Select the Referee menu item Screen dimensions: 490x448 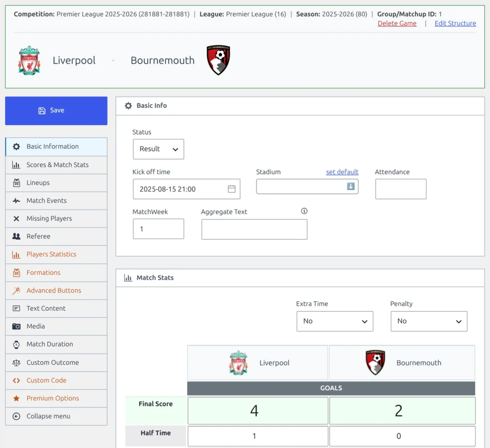[x=56, y=236]
